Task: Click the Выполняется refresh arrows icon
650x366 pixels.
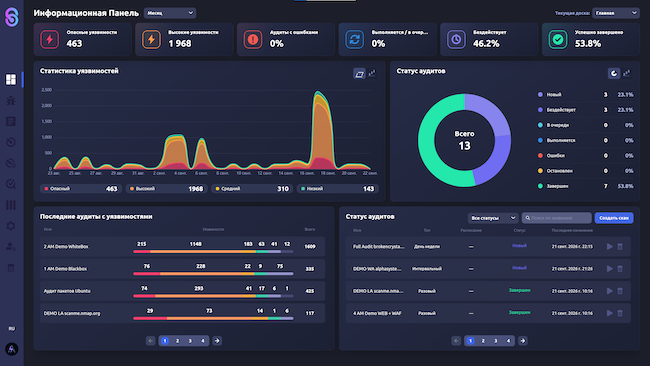Action: click(354, 39)
